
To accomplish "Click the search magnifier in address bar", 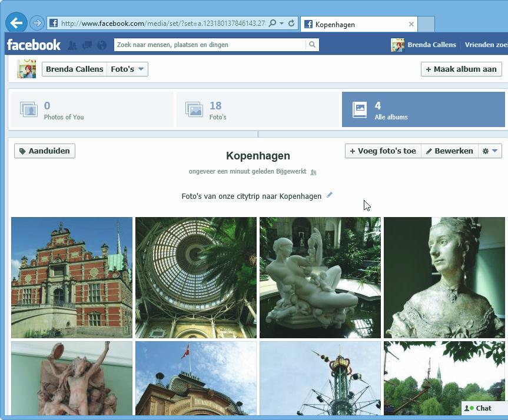I will click(273, 24).
